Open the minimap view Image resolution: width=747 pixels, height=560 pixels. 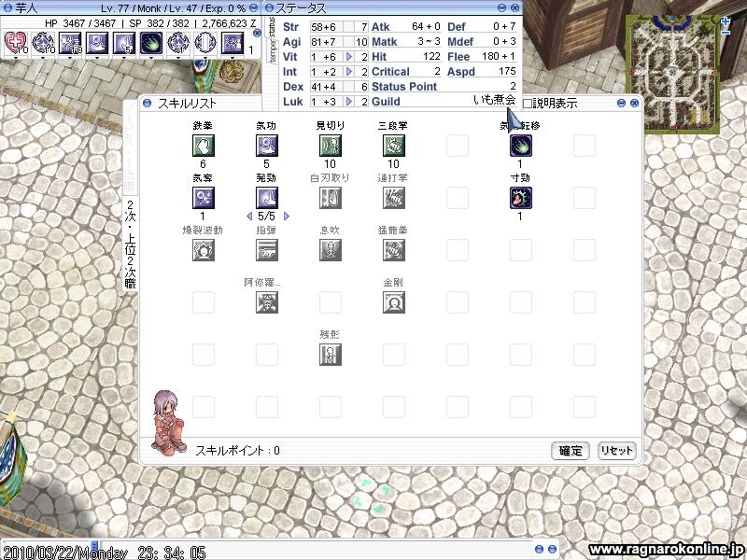coord(672,74)
